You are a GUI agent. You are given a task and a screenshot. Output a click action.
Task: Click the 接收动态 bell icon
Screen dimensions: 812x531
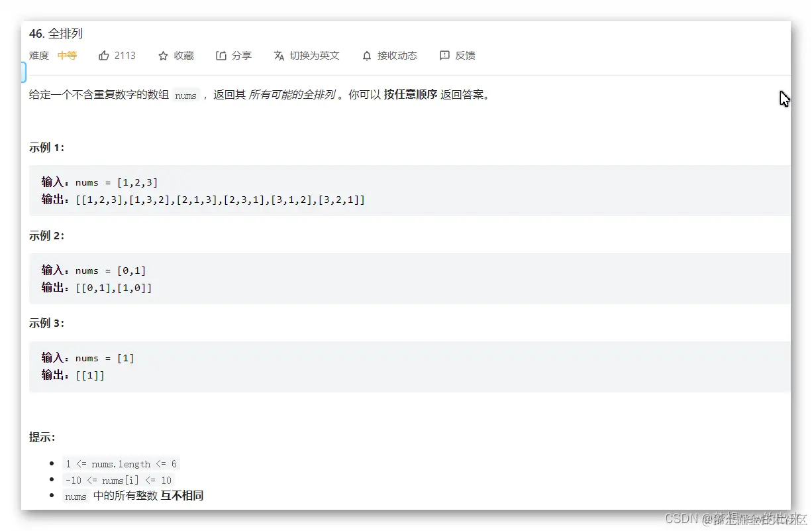[x=366, y=56]
